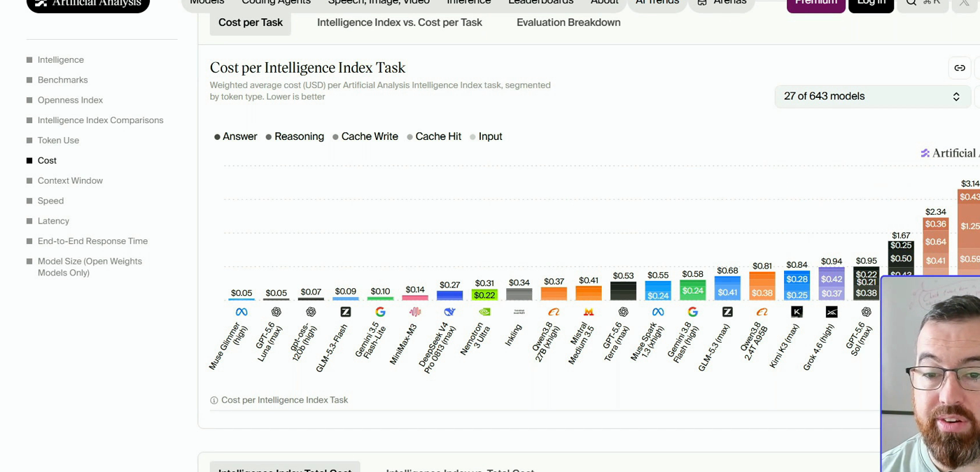The height and width of the screenshot is (472, 980).
Task: Switch to the Cost per Task tab
Action: tap(251, 22)
